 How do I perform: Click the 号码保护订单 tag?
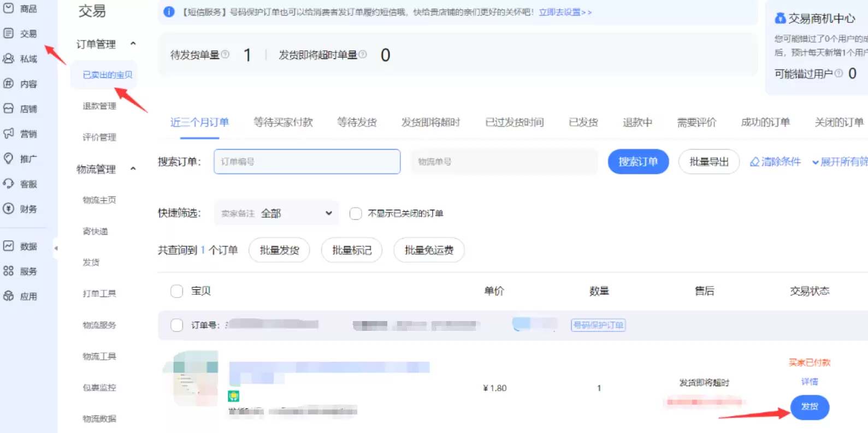click(598, 325)
